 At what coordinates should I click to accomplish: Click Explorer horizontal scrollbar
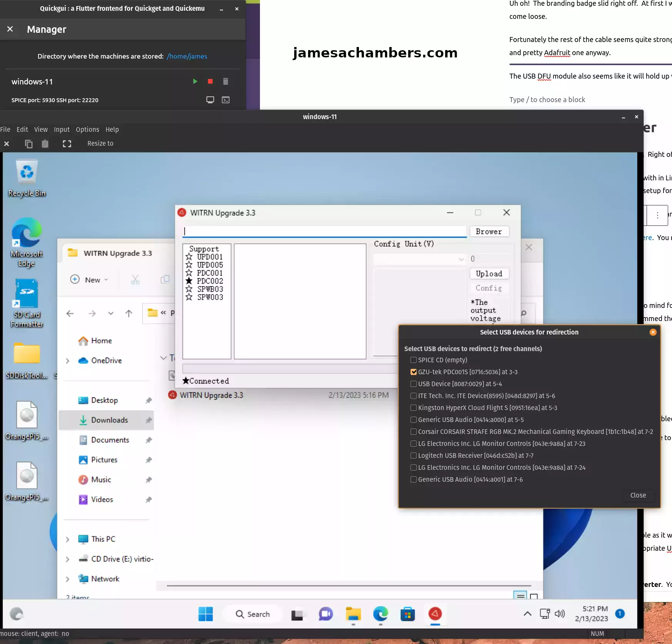click(349, 585)
